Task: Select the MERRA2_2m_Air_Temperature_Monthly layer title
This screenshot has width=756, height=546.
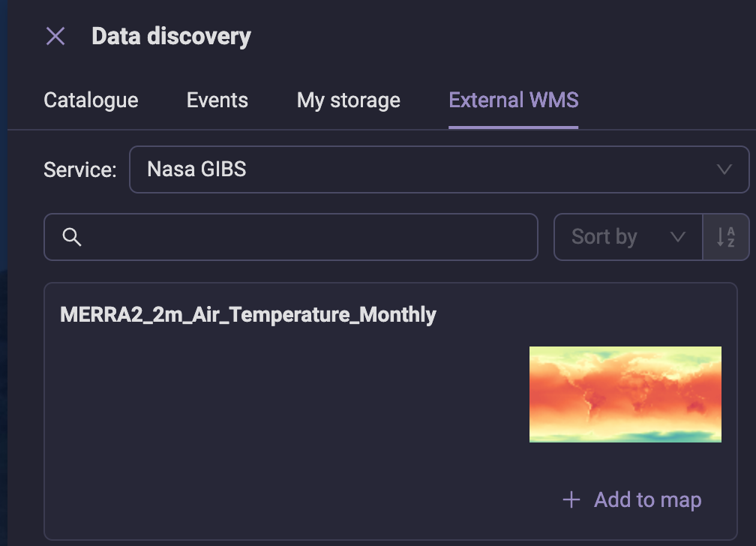Action: tap(247, 314)
